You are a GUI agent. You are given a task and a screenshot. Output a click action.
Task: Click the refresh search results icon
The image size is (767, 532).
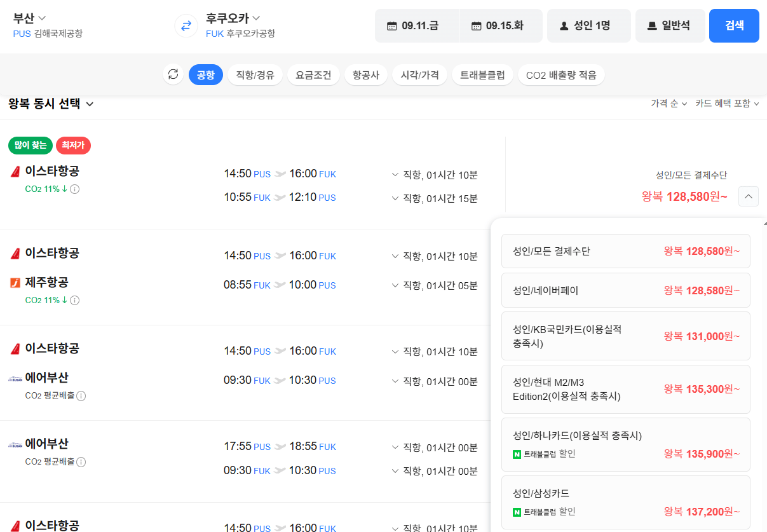(173, 74)
